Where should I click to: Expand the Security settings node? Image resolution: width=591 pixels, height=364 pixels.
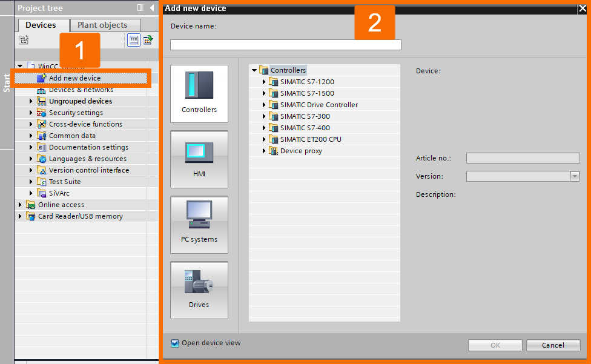point(31,113)
